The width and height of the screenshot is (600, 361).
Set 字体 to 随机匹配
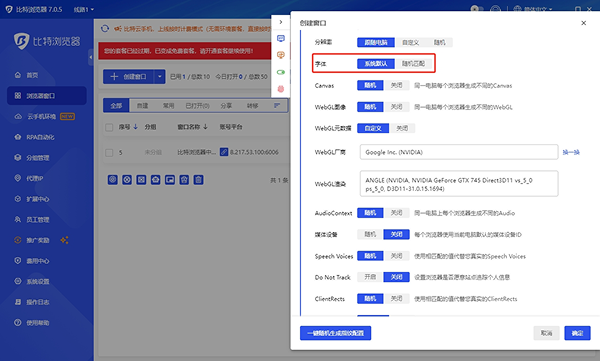[413, 64]
